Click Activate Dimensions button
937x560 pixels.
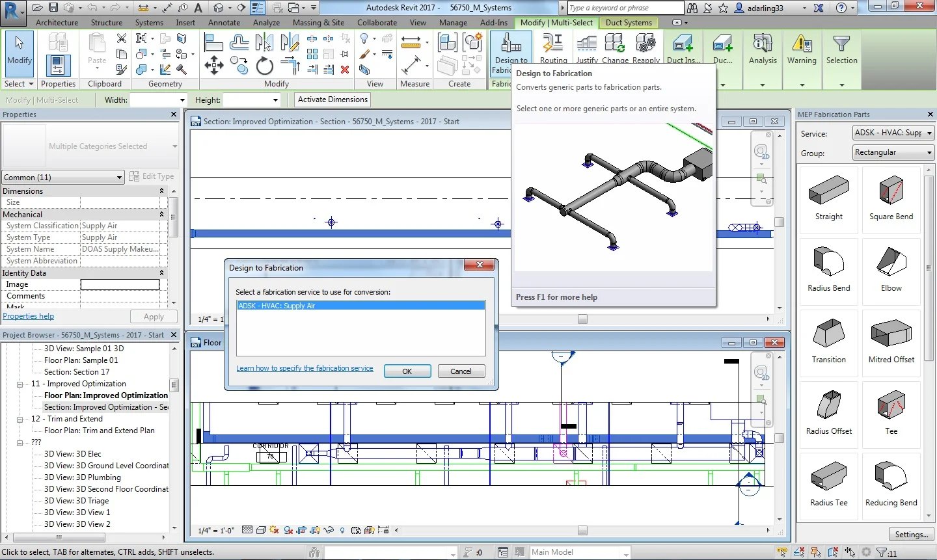[x=333, y=100]
